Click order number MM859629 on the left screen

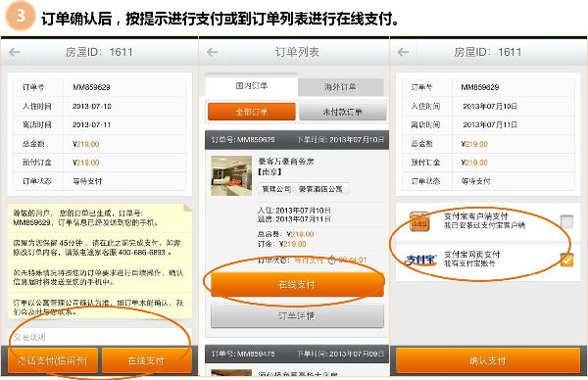[x=91, y=88]
